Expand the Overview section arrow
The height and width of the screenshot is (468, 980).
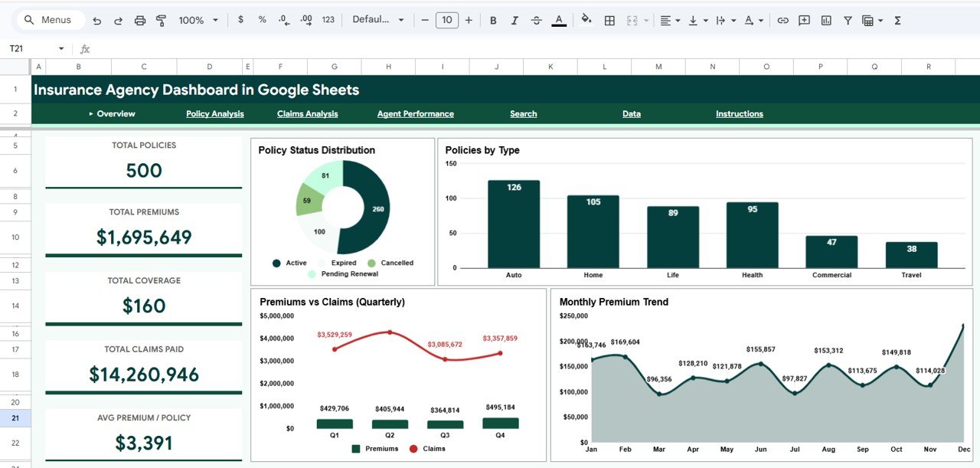(91, 113)
